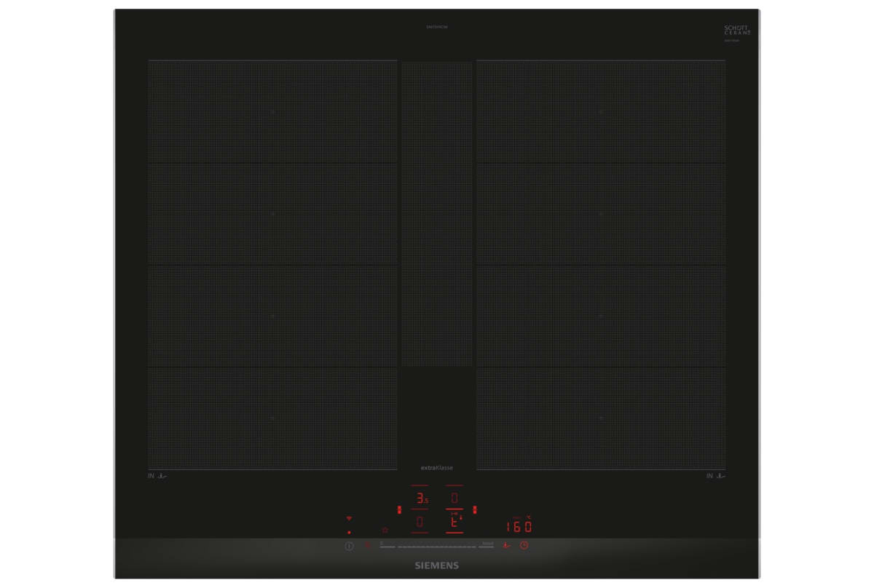
Task: Tap the red lock symbol beside power
Action: point(367,544)
